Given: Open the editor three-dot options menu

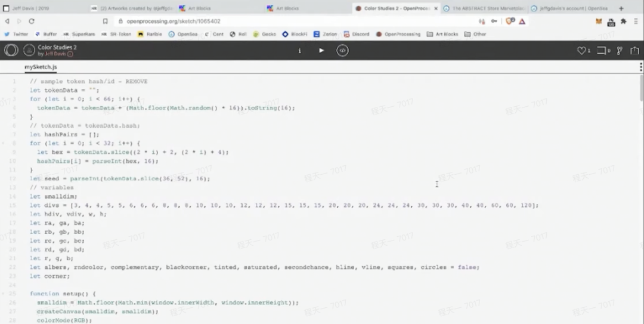Looking at the screenshot, I should pyautogui.click(x=640, y=67).
